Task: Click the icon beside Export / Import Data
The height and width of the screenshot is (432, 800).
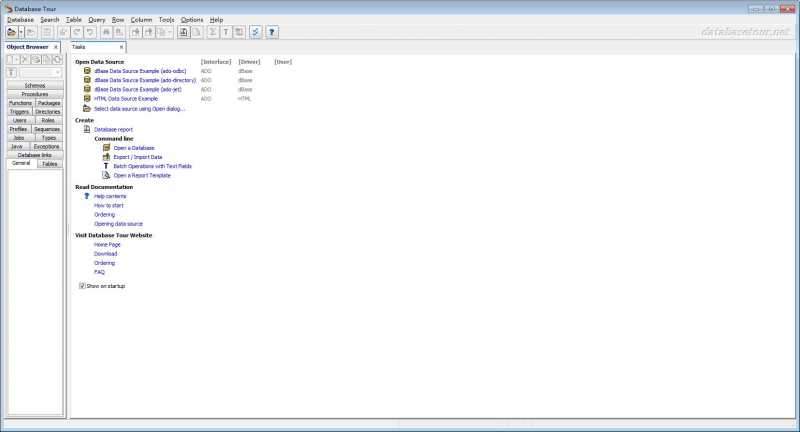Action: click(x=106, y=157)
